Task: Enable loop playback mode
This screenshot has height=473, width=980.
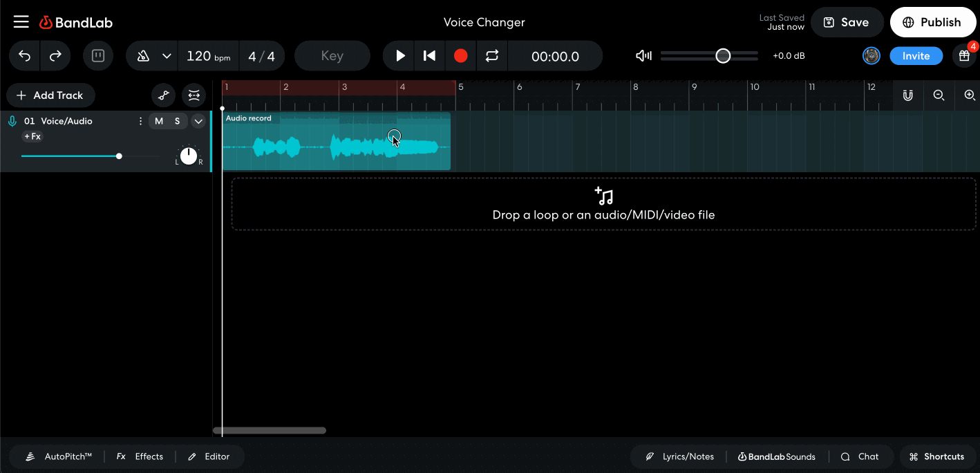Action: click(x=492, y=56)
